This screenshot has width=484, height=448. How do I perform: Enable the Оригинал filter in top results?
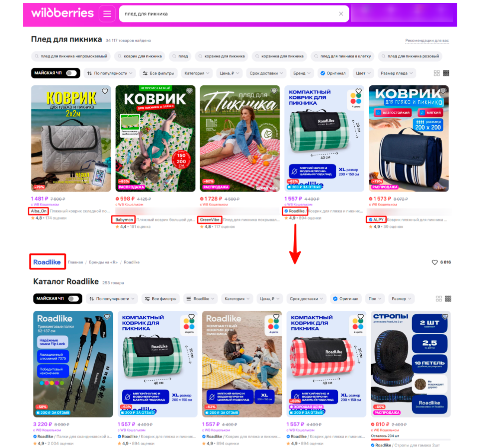click(333, 73)
